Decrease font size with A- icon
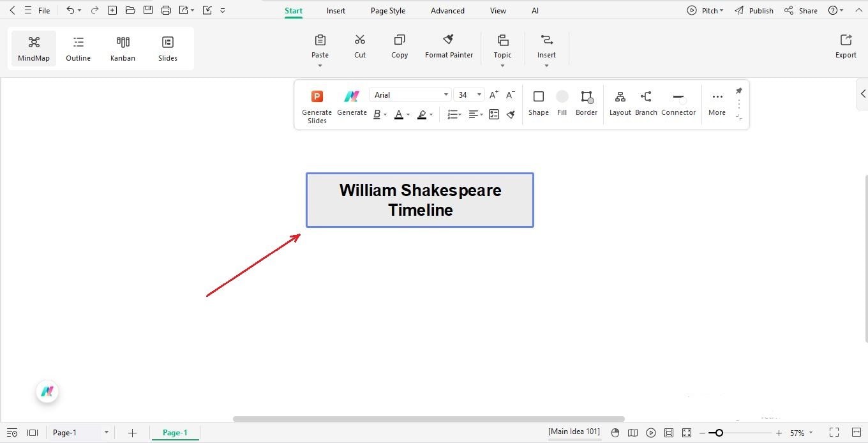The image size is (868, 443). [510, 94]
